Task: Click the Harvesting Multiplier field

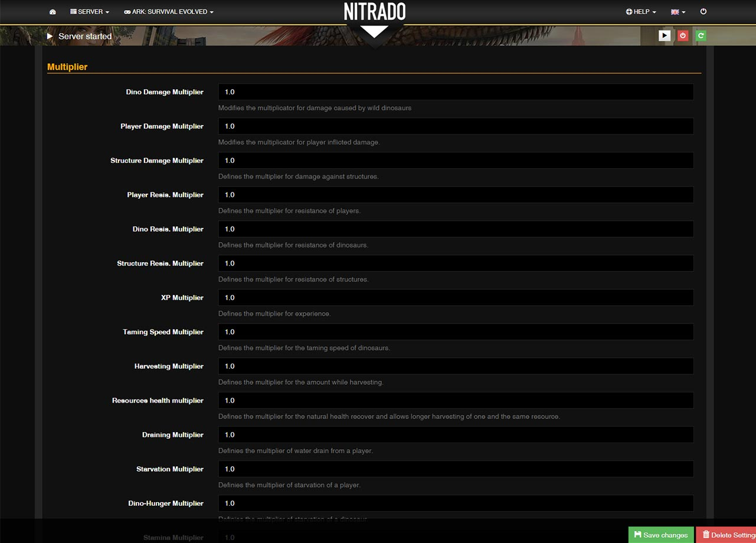Action: tap(456, 366)
